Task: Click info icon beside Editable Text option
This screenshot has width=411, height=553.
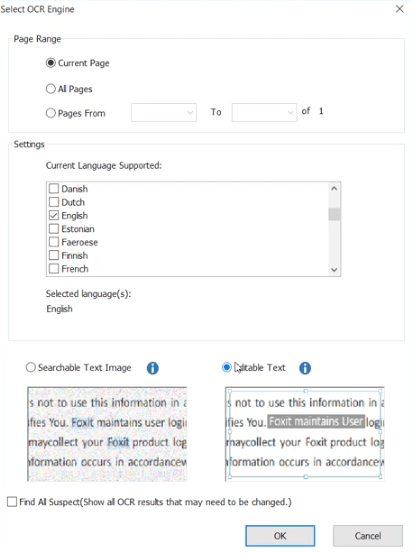Action: 305,368
